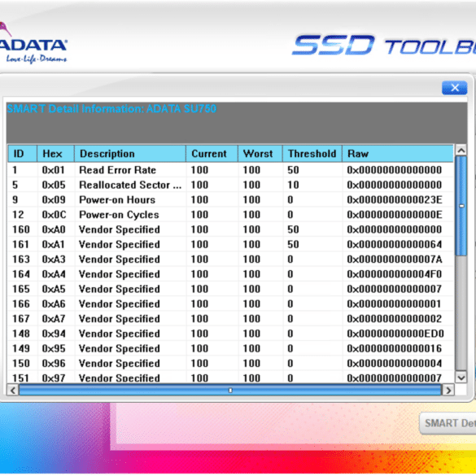476x476 pixels.
Task: Click the vertical scrollbar up arrow
Action: tap(461, 151)
